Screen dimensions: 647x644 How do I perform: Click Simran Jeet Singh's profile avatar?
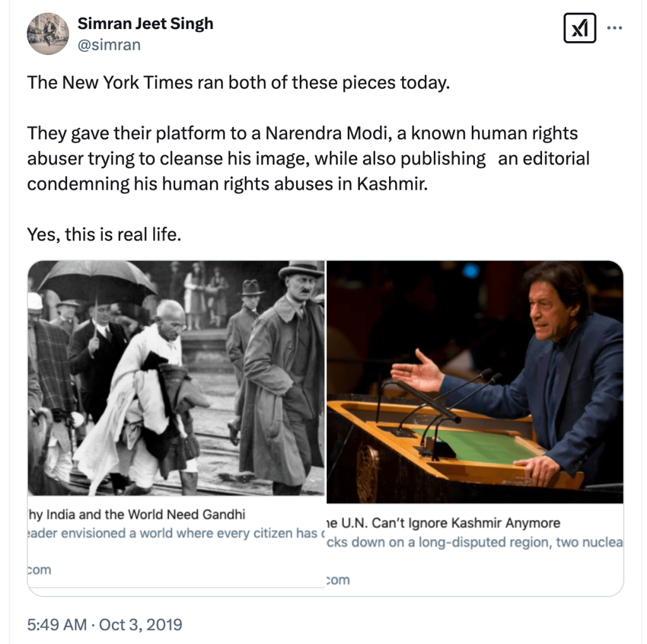(47, 34)
